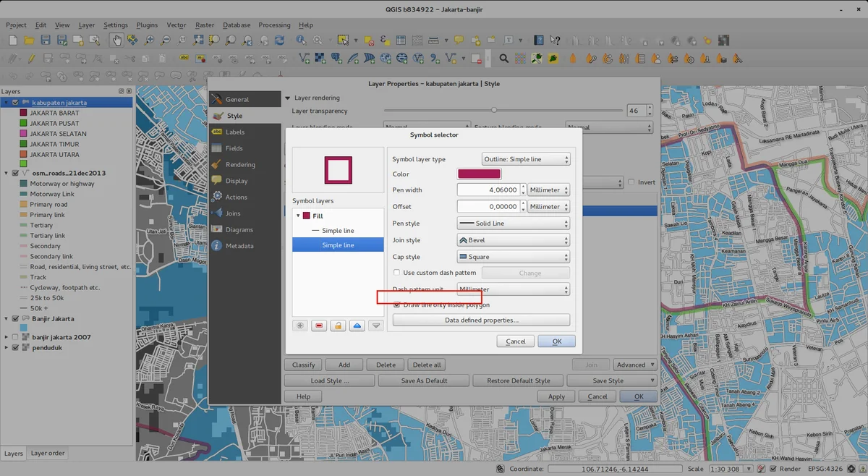Add a new symbol layer with plus icon

pyautogui.click(x=300, y=326)
